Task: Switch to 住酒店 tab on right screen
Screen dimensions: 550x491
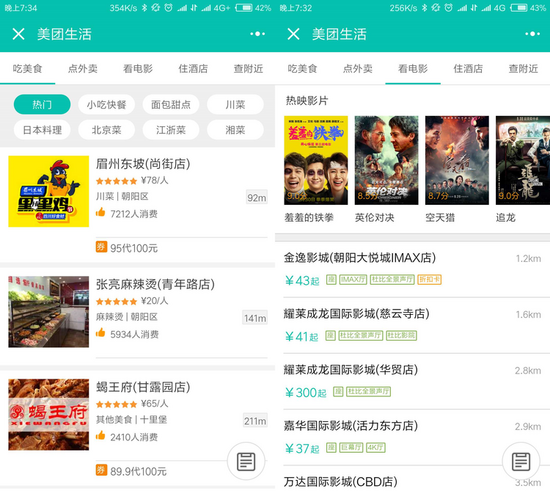Action: [x=468, y=68]
